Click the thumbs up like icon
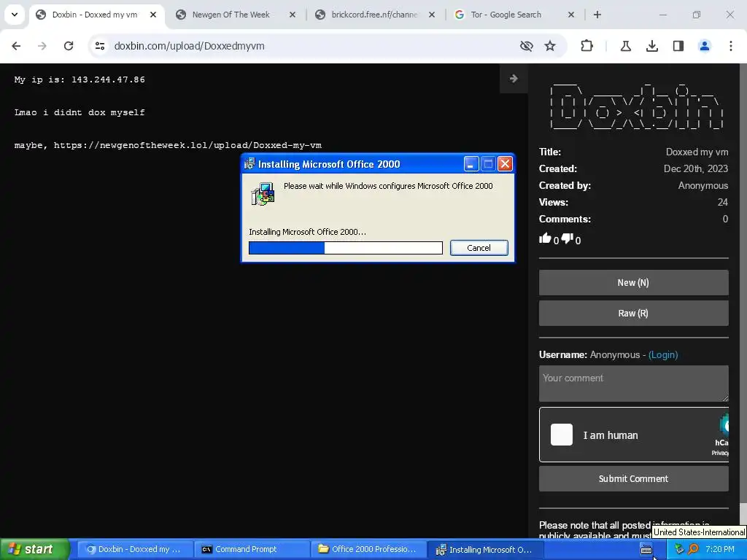747x560 pixels. [545, 238]
